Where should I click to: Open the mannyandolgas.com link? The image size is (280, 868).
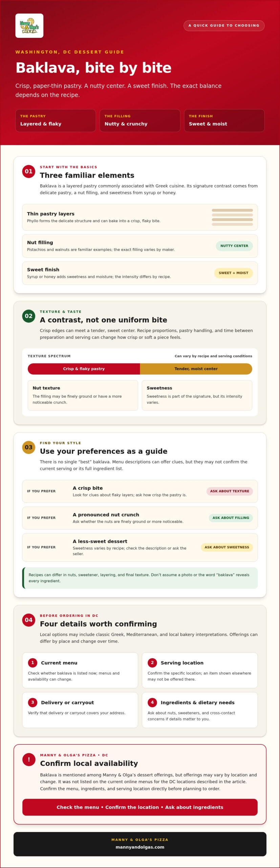140,847
